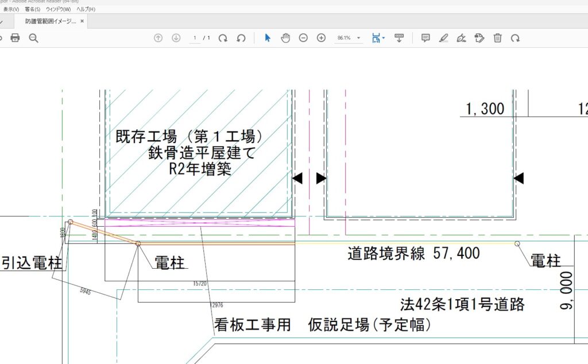Click the page number input field
Screen dimensions: 588x364
(x=195, y=38)
